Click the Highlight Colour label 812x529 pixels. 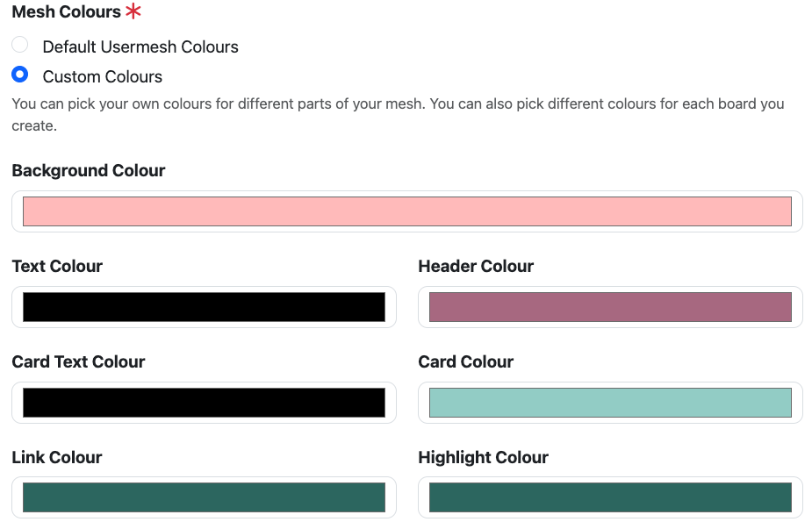483,457
